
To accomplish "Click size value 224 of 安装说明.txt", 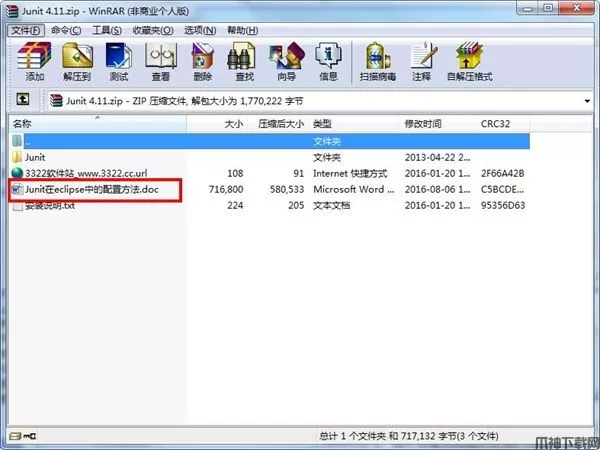I will [235, 205].
